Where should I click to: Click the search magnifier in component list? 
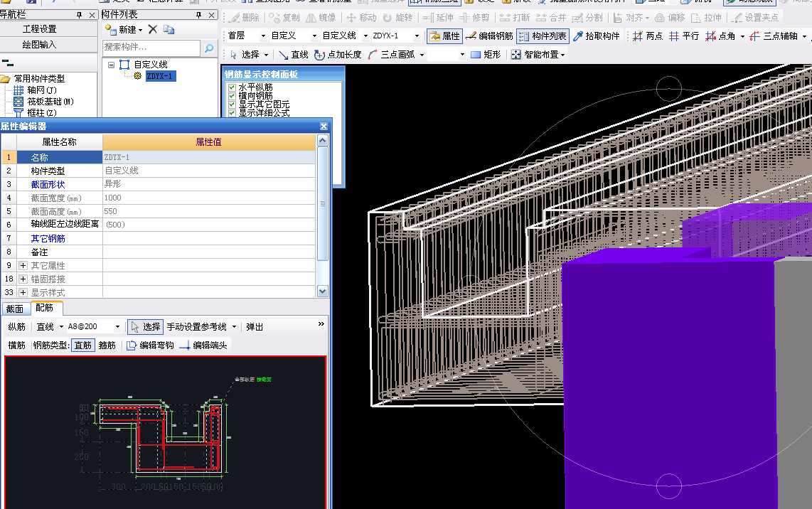pyautogui.click(x=209, y=48)
